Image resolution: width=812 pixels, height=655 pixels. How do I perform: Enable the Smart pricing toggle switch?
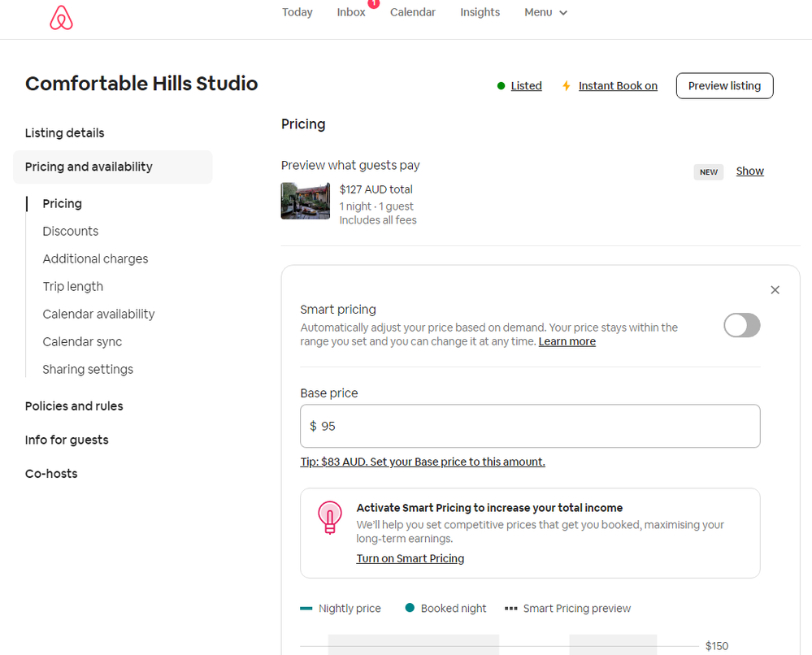(741, 325)
